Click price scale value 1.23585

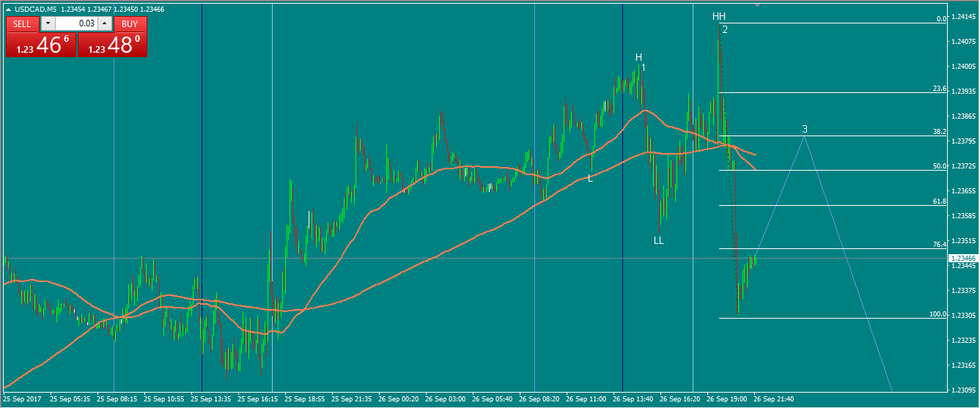click(x=964, y=216)
